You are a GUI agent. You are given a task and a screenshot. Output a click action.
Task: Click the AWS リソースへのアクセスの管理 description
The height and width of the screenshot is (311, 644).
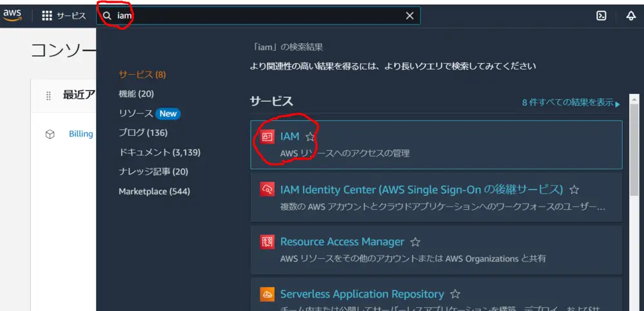point(345,153)
